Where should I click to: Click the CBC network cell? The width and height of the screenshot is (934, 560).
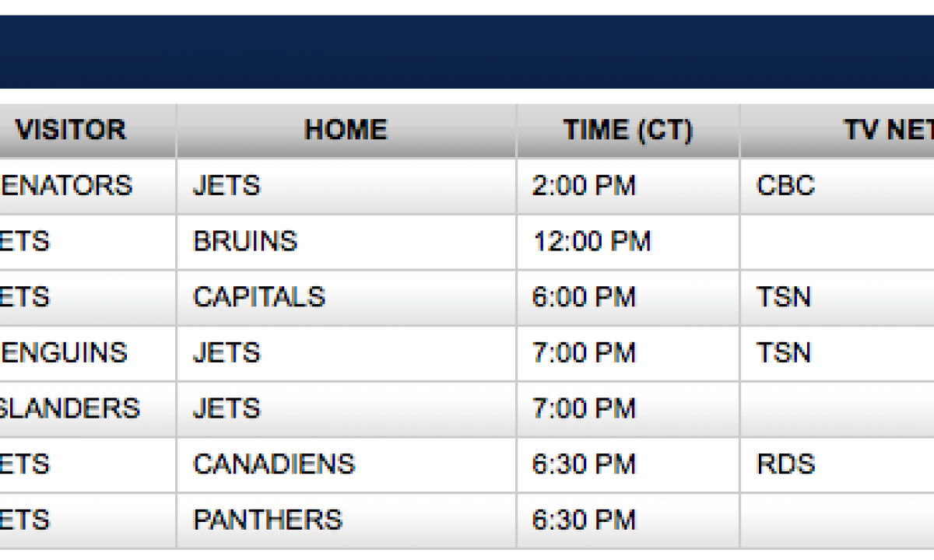[785, 186]
